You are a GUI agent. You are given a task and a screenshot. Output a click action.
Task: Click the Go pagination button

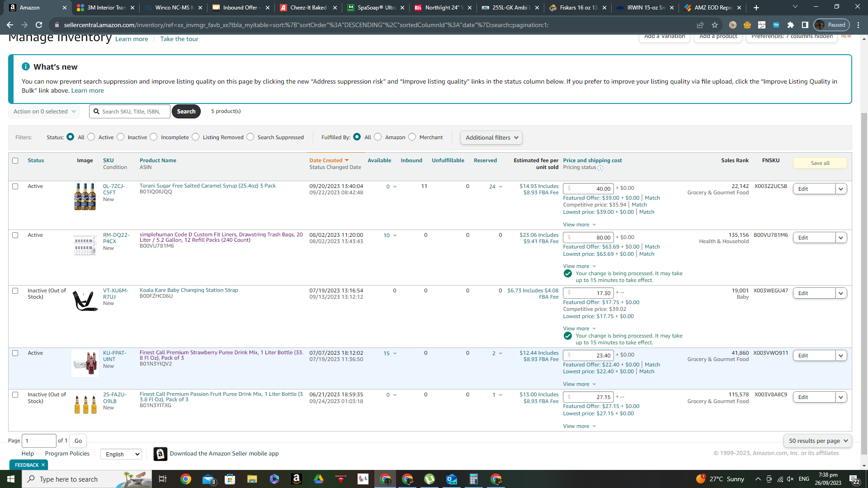tap(78, 441)
